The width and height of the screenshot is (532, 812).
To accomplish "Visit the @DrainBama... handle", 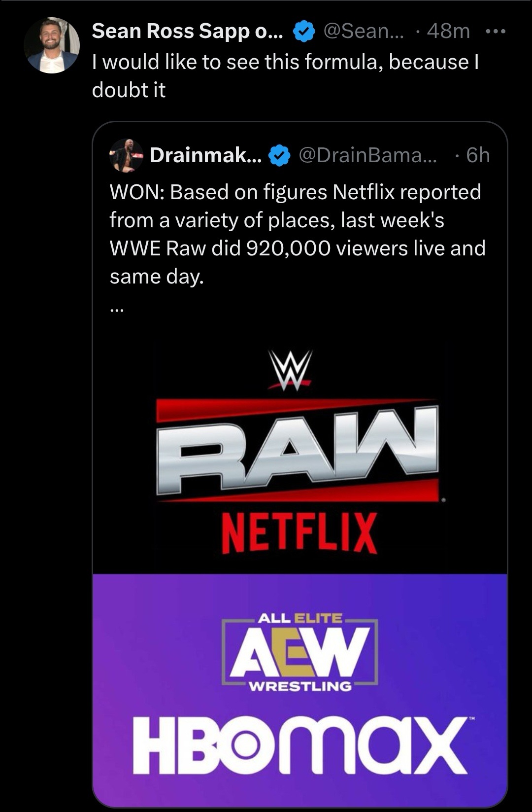I will point(367,155).
